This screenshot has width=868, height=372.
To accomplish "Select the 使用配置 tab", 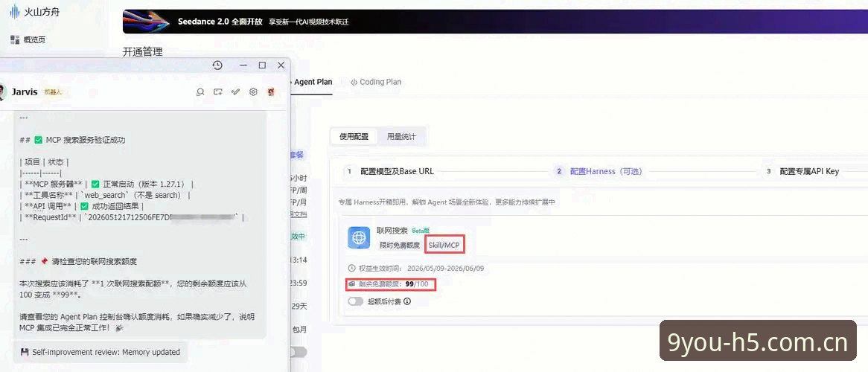I will 354,137.
